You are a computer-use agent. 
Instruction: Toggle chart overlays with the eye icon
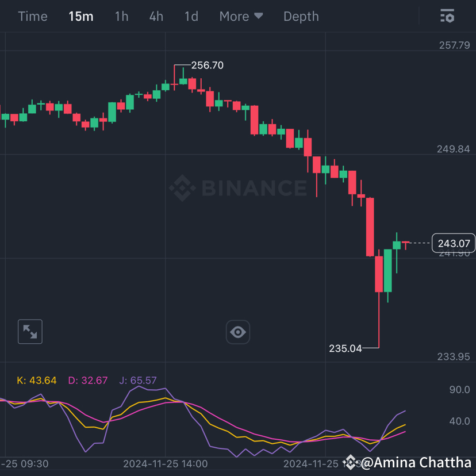tap(238, 332)
